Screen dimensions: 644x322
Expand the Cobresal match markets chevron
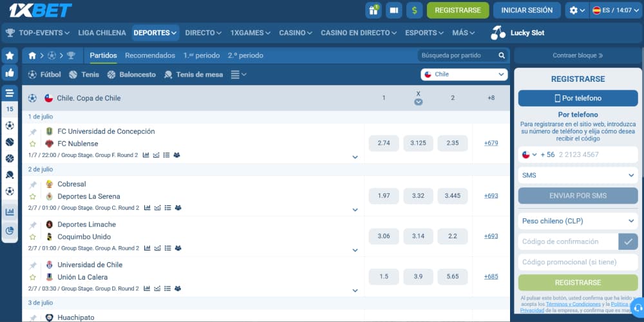pyautogui.click(x=355, y=209)
